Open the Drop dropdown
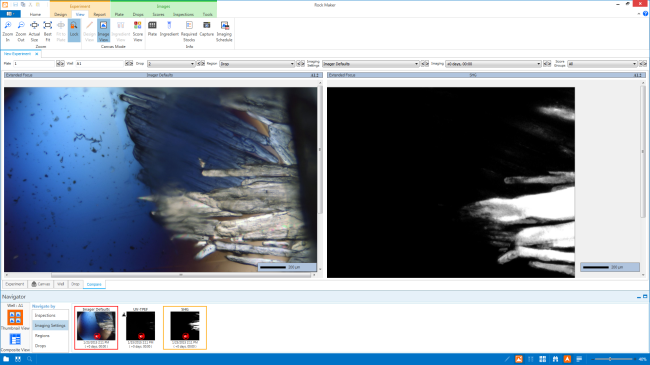This screenshot has width=650, height=365. (x=171, y=64)
